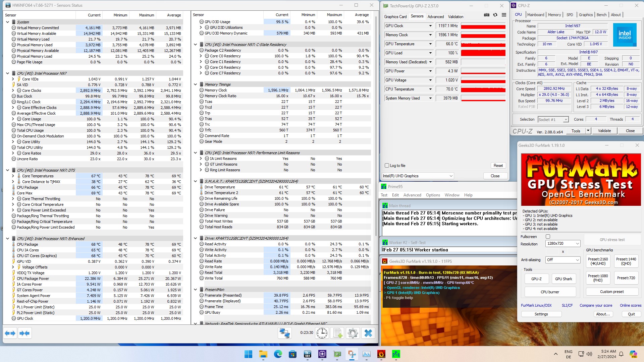The image size is (644, 362).
Task: Click the network computers icon in HWiNFO
Action: pyautogui.click(x=284, y=333)
